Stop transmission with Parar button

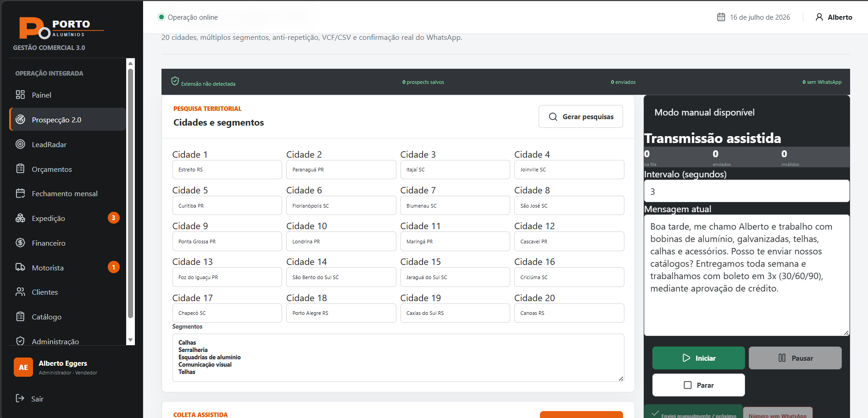click(x=698, y=385)
